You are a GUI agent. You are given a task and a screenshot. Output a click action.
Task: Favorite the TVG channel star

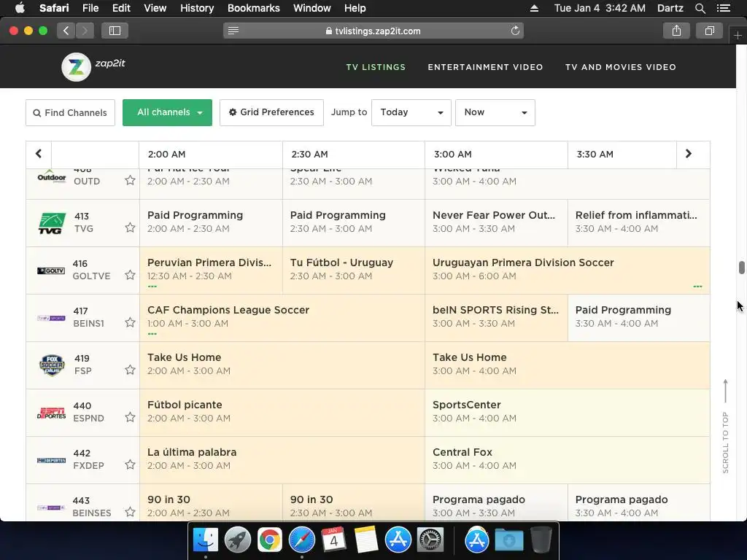[x=130, y=227]
